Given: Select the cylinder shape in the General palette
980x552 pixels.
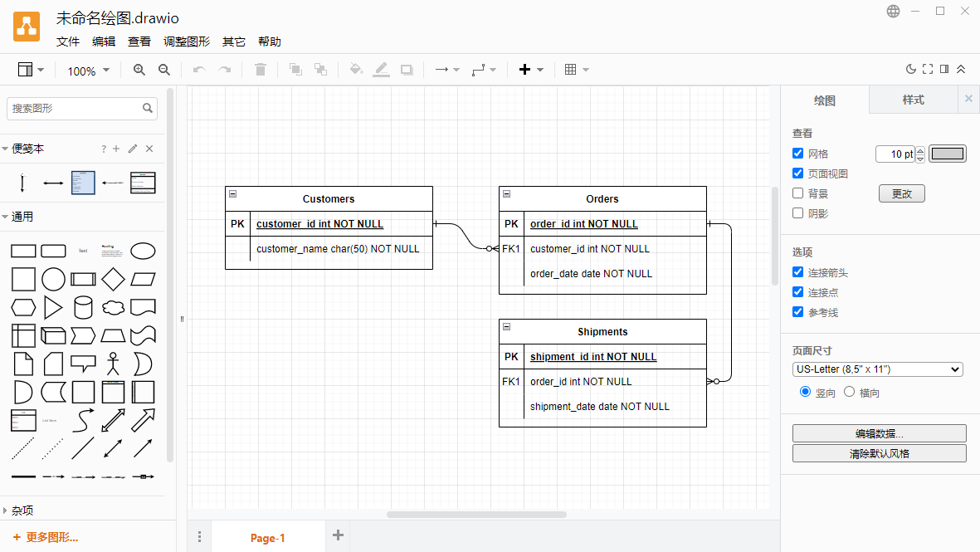Looking at the screenshot, I should (x=83, y=308).
